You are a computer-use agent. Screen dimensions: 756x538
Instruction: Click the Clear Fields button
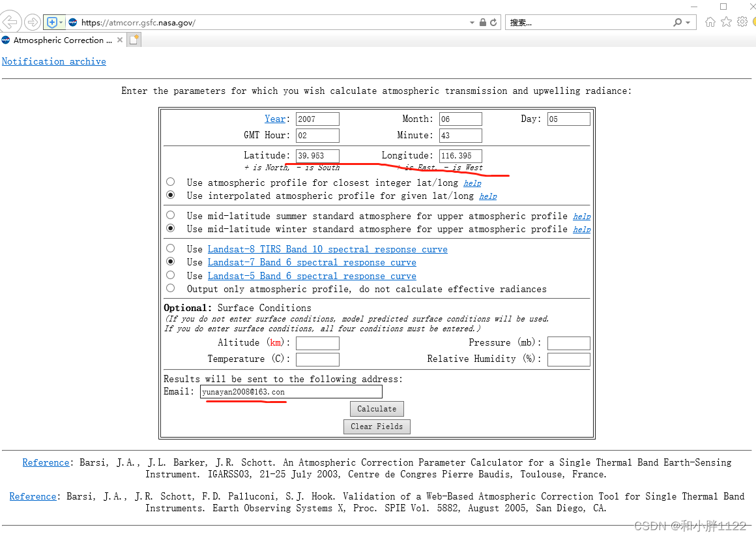377,426
